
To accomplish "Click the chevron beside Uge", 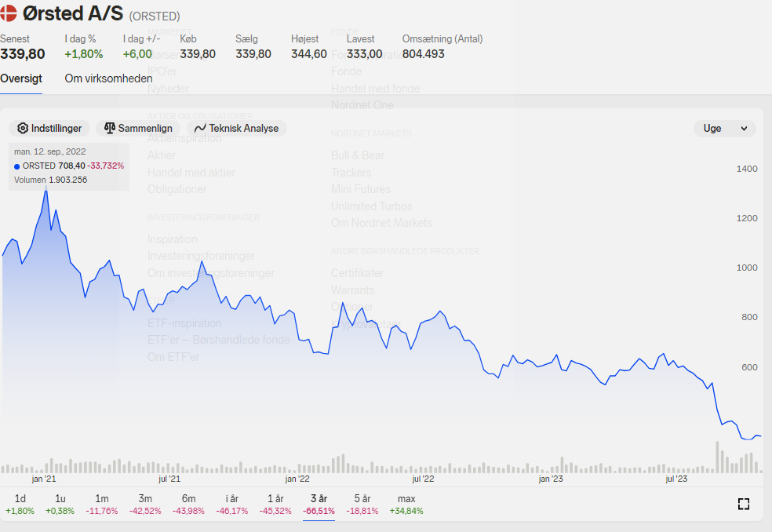I will click(x=744, y=129).
